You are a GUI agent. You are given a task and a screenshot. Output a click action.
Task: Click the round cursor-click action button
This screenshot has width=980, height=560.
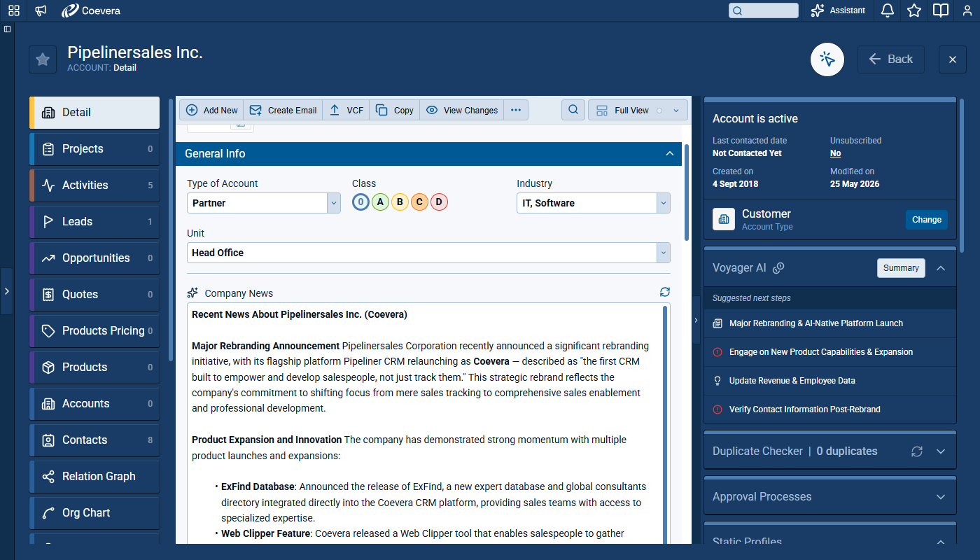coord(827,59)
